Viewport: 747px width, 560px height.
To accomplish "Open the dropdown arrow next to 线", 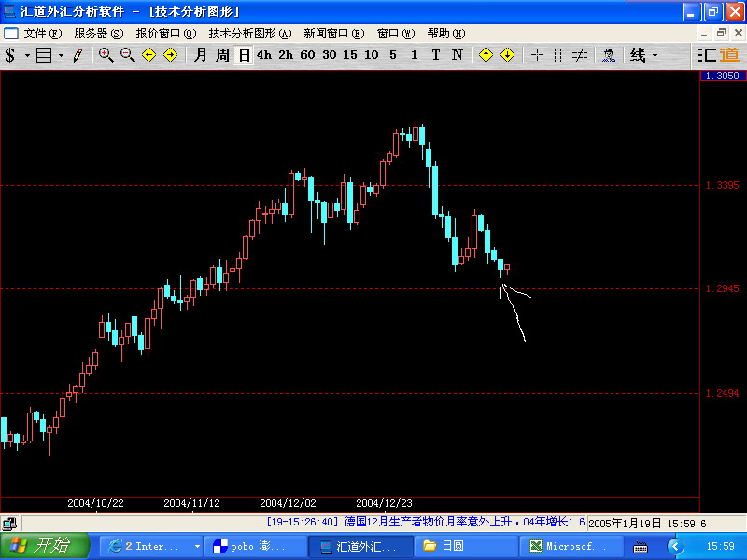I will tap(655, 56).
